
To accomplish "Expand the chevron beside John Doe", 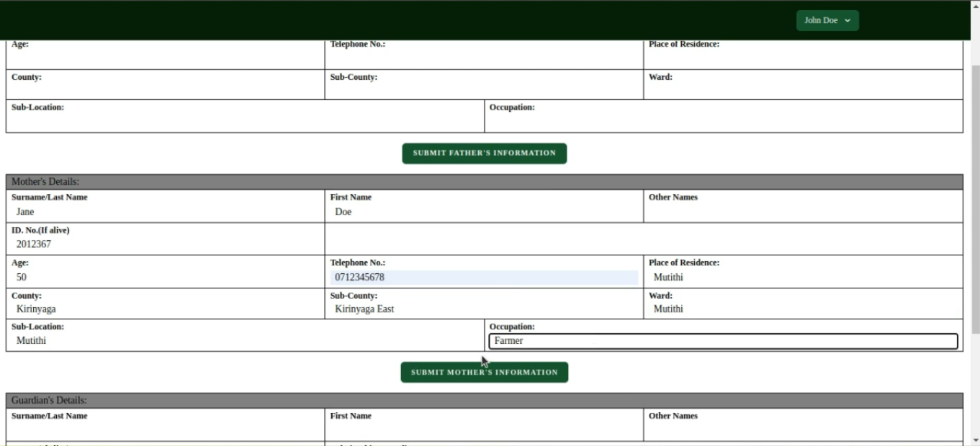I will [x=848, y=20].
